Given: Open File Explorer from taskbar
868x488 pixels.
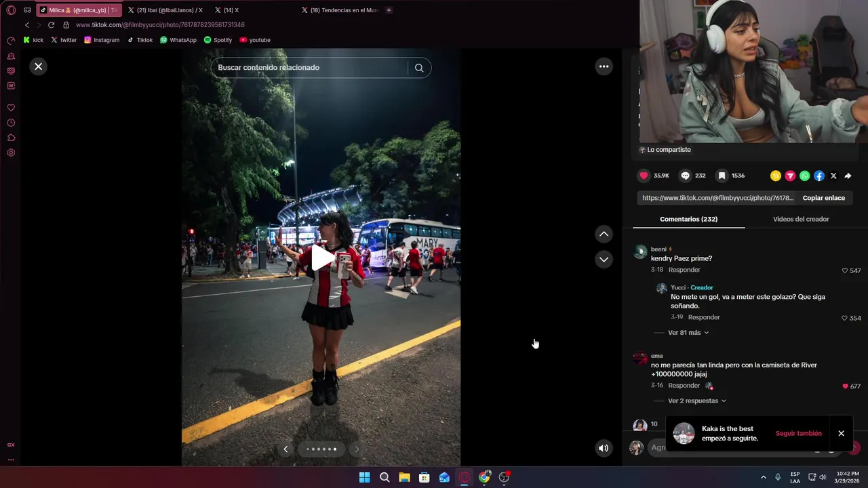Looking at the screenshot, I should (x=404, y=477).
